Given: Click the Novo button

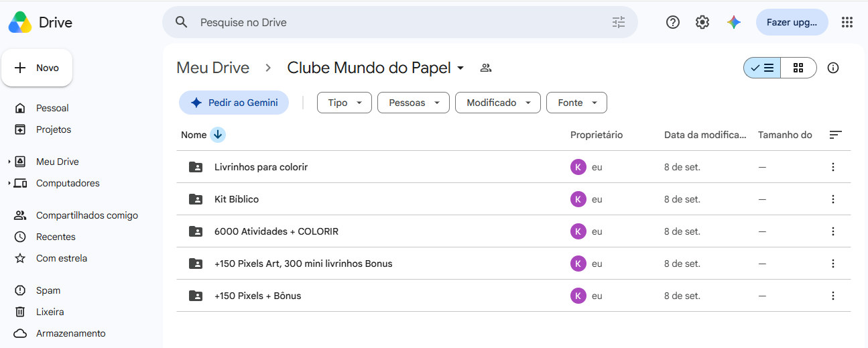Looking at the screenshot, I should pos(37,68).
